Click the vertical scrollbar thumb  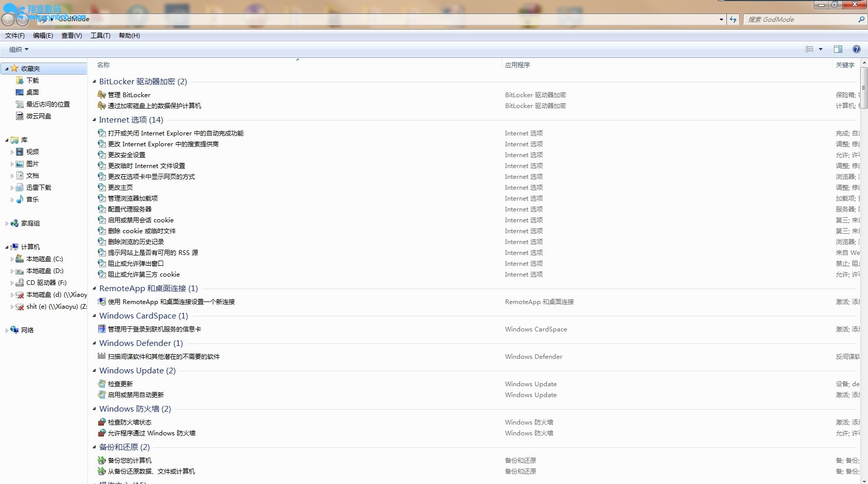click(x=864, y=87)
